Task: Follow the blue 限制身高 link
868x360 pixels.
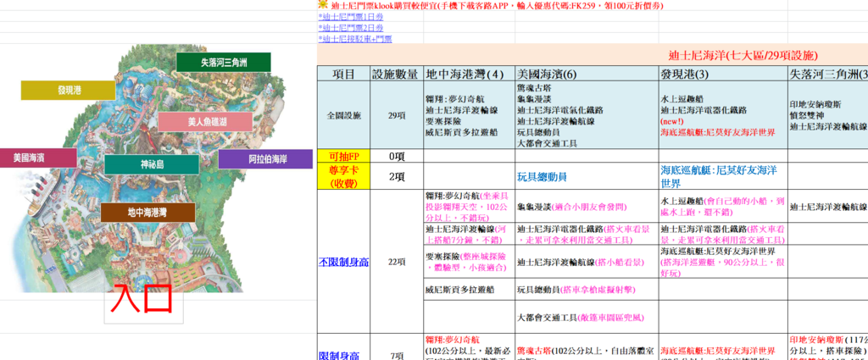Action: [x=339, y=355]
